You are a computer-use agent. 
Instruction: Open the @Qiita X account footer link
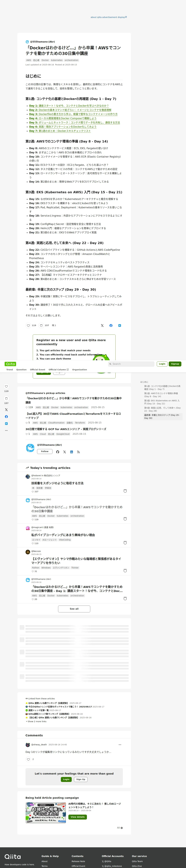pos(107,861)
